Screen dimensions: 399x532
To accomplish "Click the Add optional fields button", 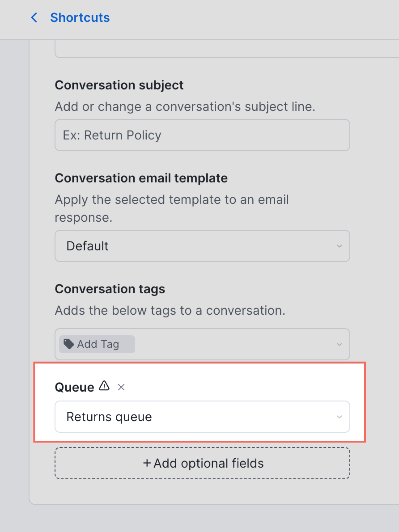I will (x=202, y=463).
